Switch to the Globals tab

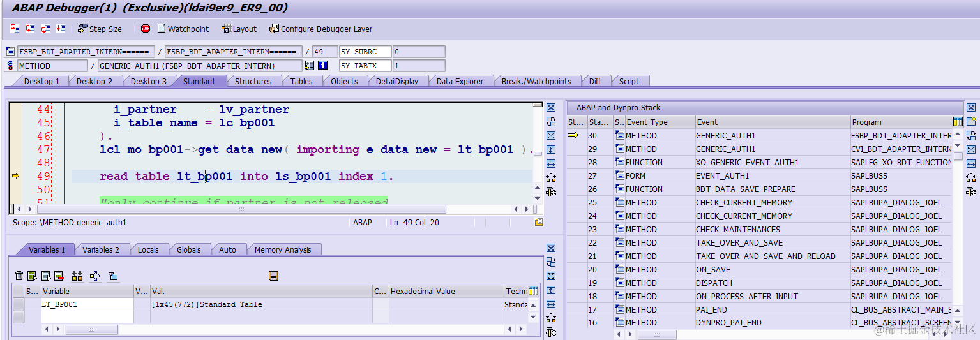[x=188, y=249]
